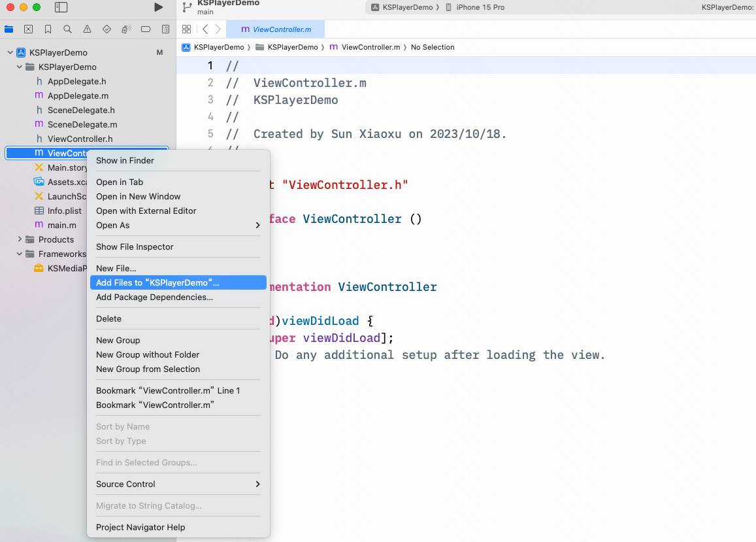
Task: Collapse the KSPlayerDemo group folder
Action: click(x=20, y=67)
